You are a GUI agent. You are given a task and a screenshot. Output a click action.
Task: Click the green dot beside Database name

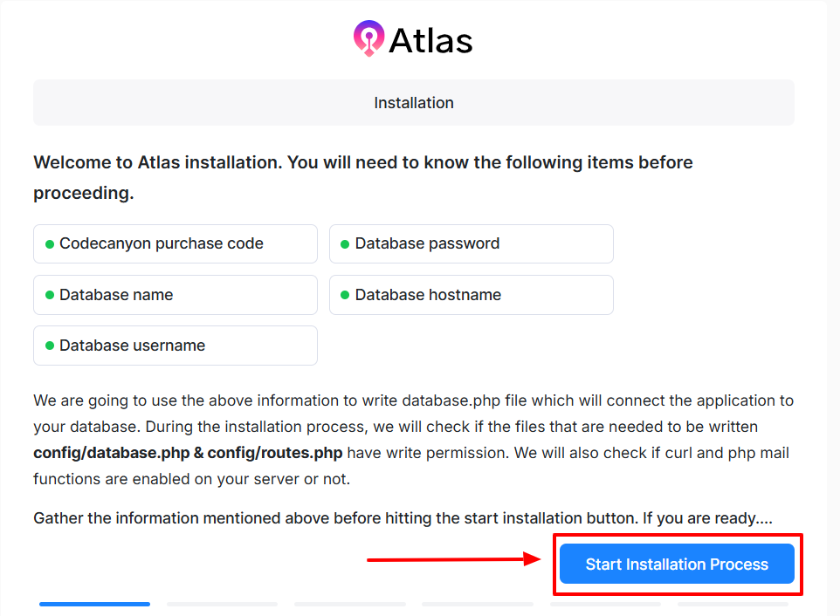50,295
